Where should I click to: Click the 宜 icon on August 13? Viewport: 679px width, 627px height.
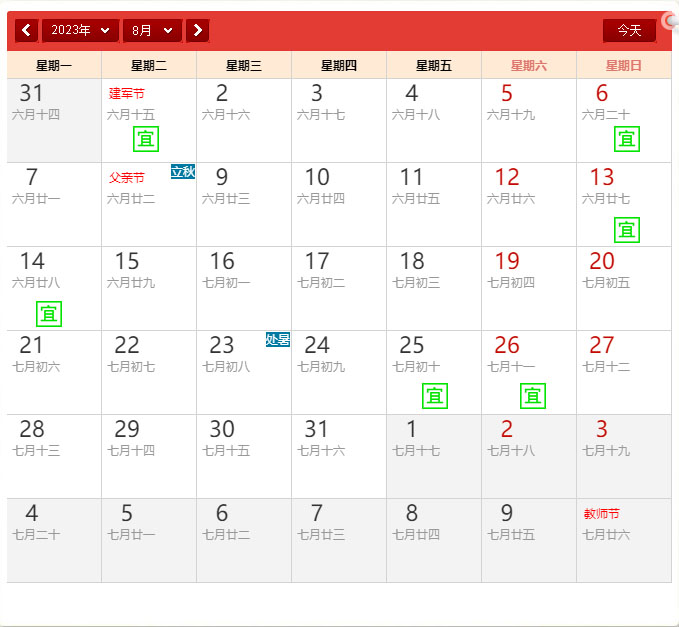click(627, 230)
